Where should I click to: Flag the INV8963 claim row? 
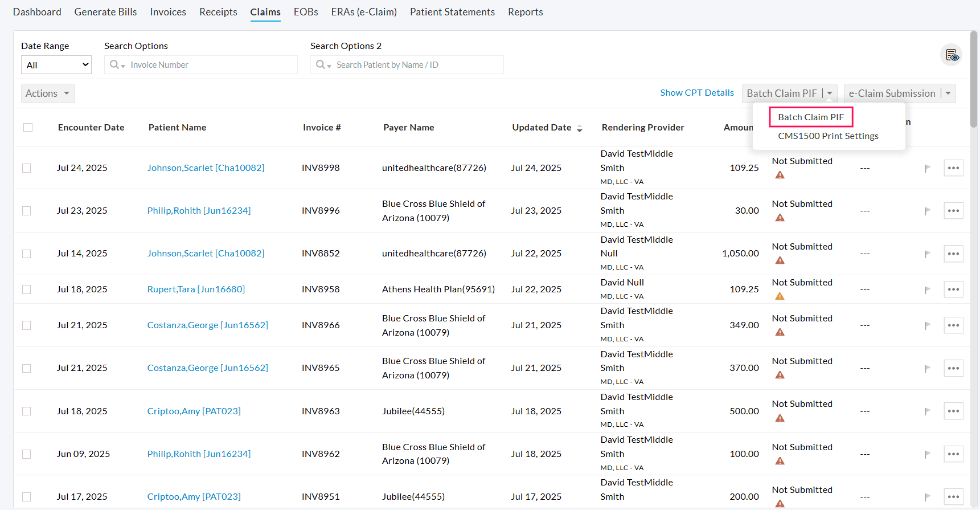pos(927,411)
